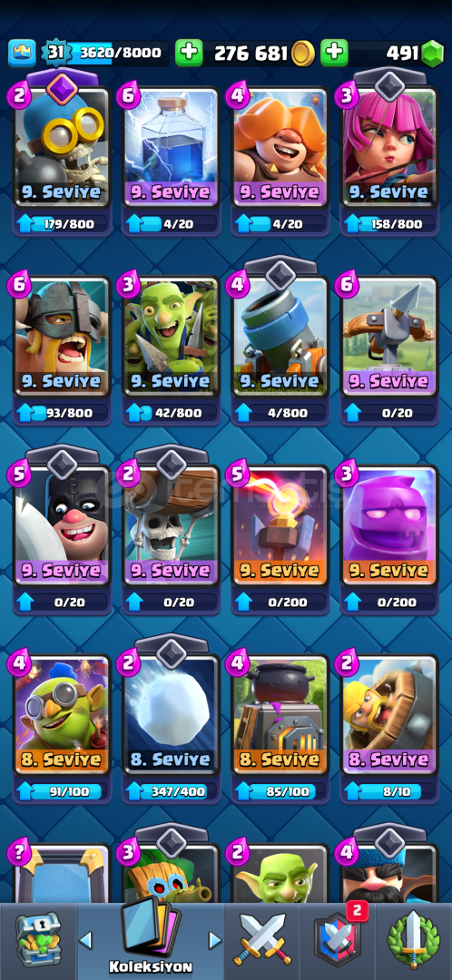Open the treasure chest shop tab
The width and height of the screenshot is (452, 980).
38,940
